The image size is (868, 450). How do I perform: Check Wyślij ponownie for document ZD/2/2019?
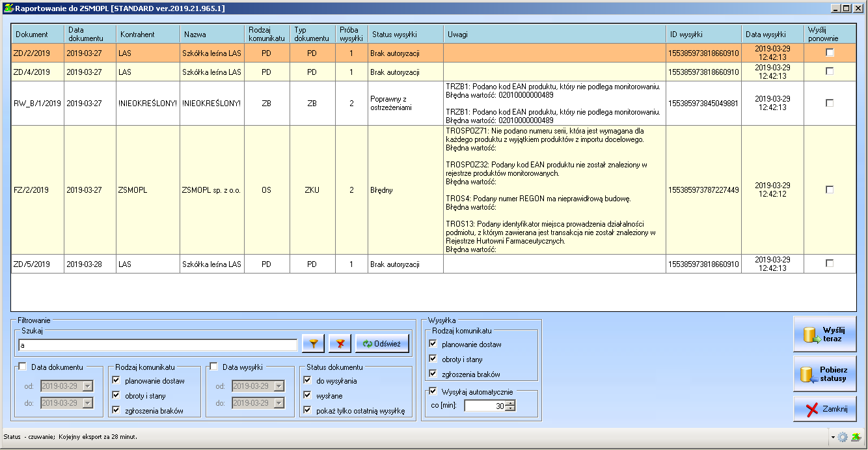[830, 53]
